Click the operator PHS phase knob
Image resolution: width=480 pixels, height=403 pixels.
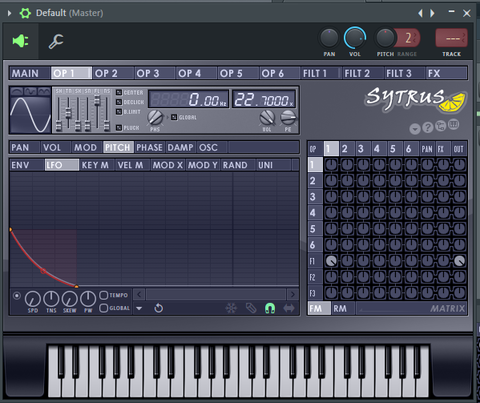155,118
